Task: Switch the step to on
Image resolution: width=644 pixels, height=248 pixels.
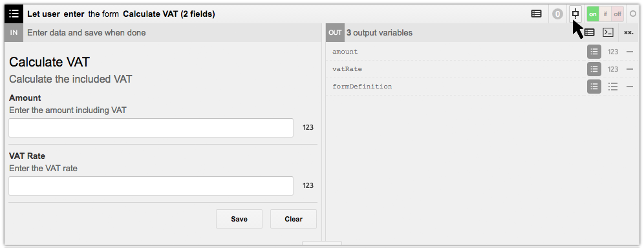Action: point(593,14)
